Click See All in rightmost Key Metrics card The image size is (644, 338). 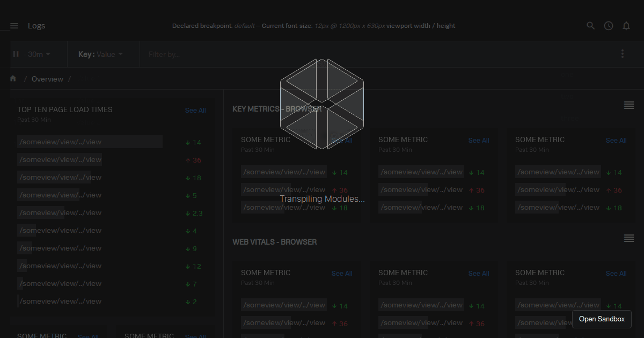pos(616,141)
